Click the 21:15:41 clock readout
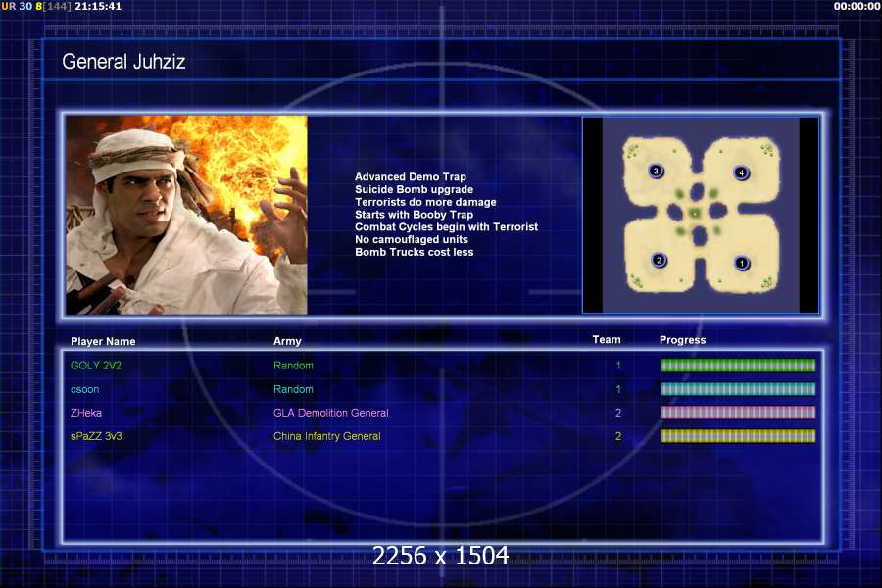 [x=98, y=6]
